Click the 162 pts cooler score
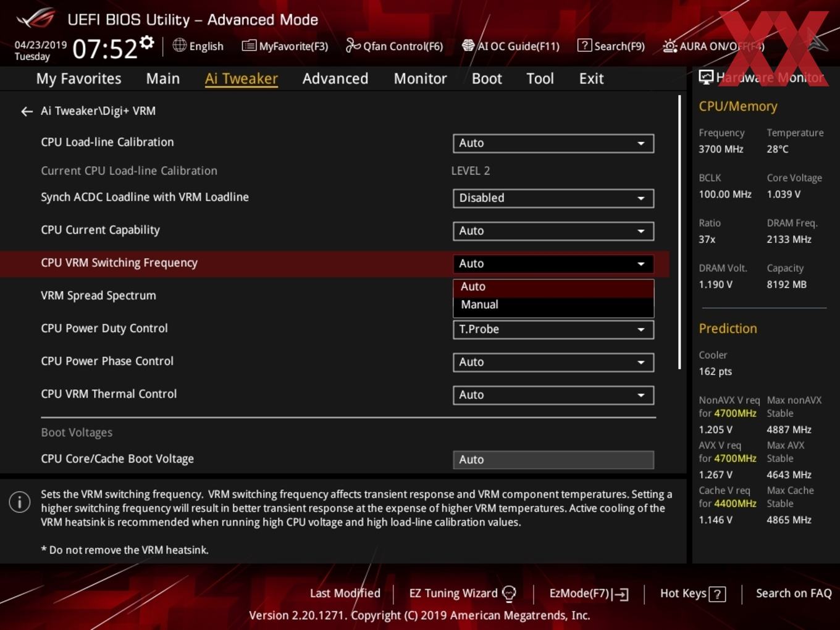The image size is (840, 630). [715, 371]
